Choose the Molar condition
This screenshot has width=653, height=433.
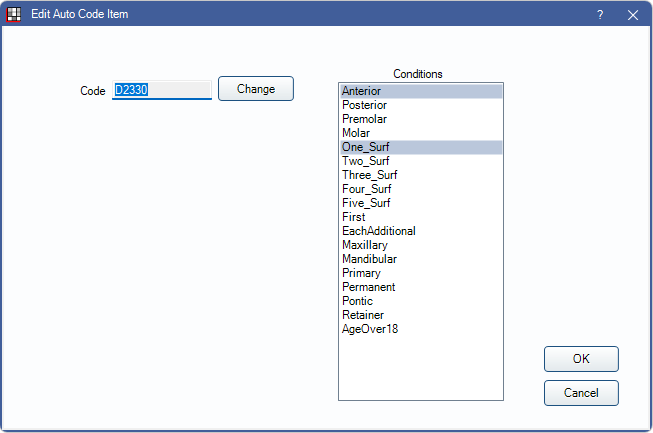[x=356, y=133]
